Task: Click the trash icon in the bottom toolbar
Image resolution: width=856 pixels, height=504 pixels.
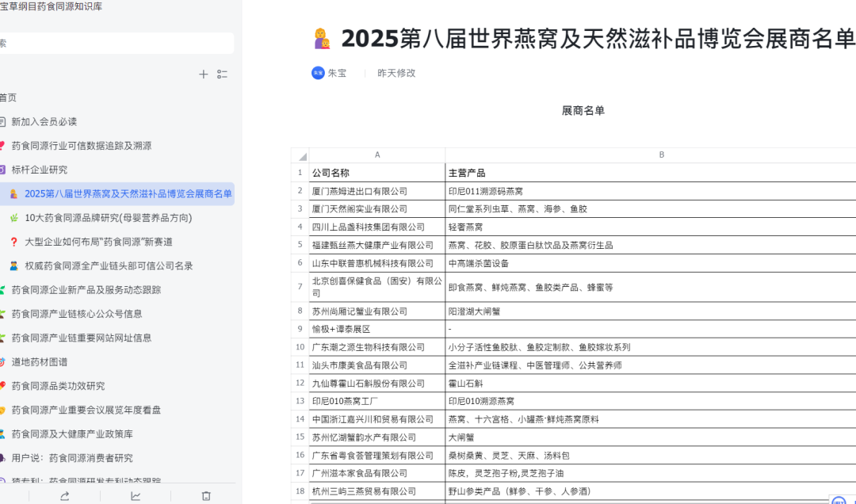Action: pyautogui.click(x=206, y=495)
